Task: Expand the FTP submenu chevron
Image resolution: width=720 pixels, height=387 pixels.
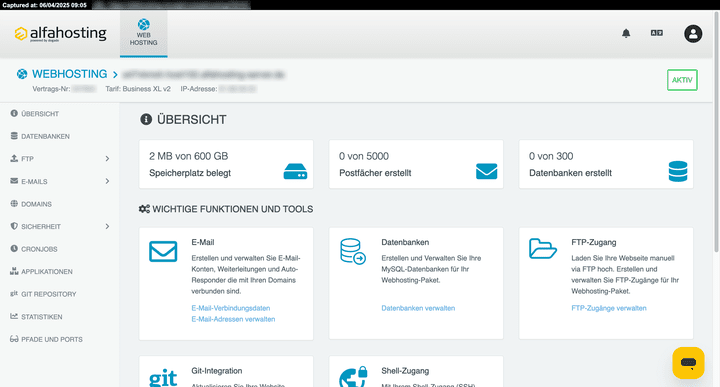Action: (x=107, y=159)
